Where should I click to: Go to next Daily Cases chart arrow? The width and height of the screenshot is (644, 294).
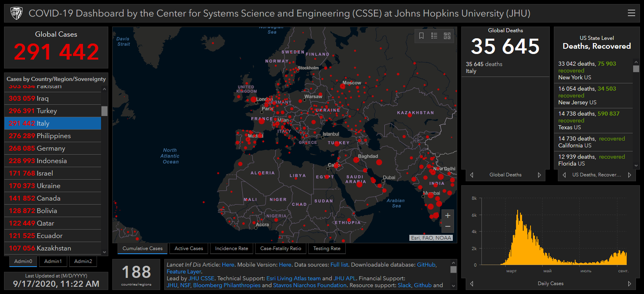[x=630, y=284]
